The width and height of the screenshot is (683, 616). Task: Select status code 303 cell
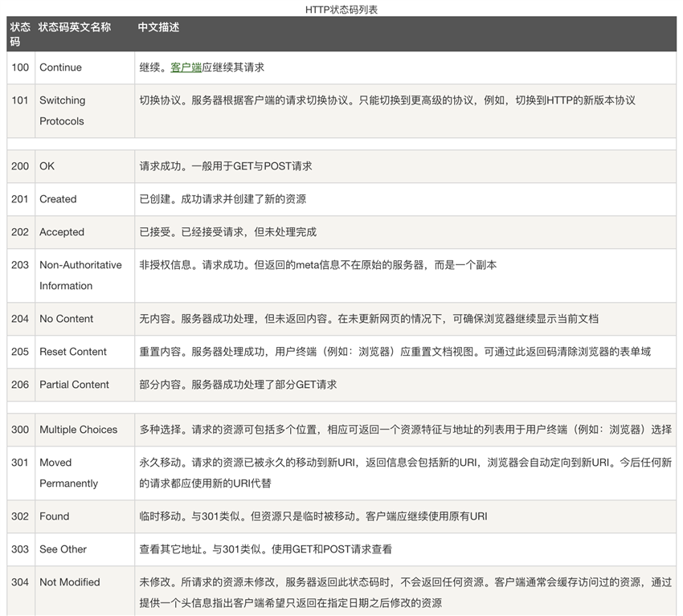(20, 549)
